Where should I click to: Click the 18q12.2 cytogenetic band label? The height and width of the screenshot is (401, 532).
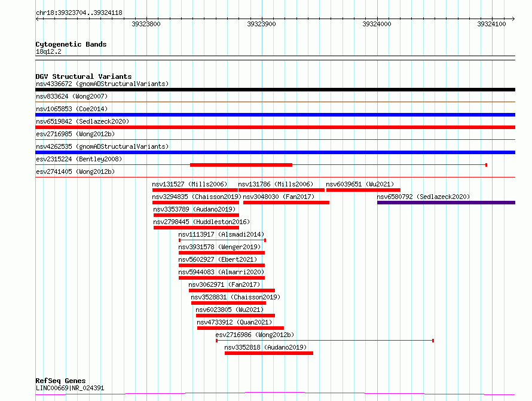coord(48,51)
